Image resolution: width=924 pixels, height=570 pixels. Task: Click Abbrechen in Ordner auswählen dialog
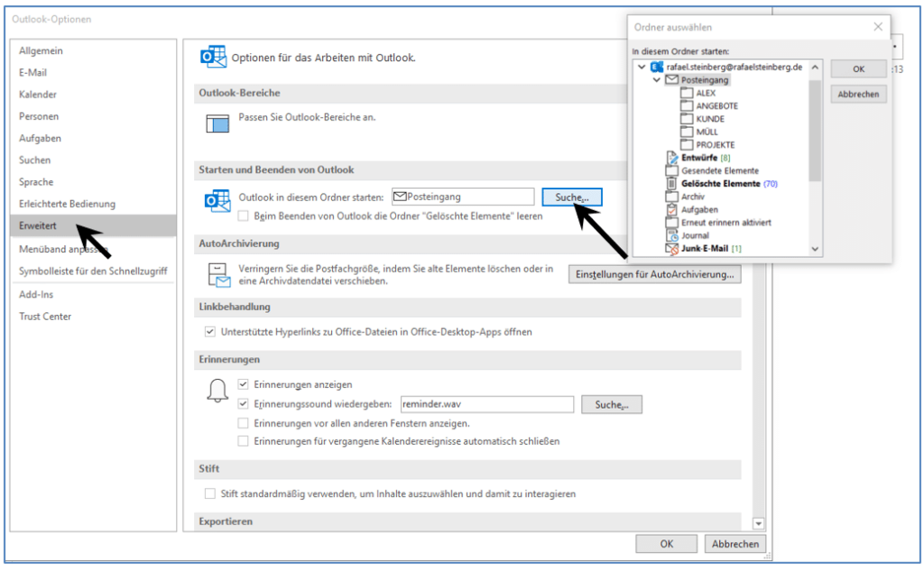859,94
